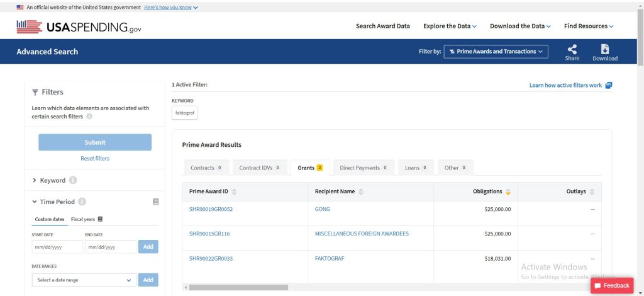Click info icon next to search filters text

point(89,117)
